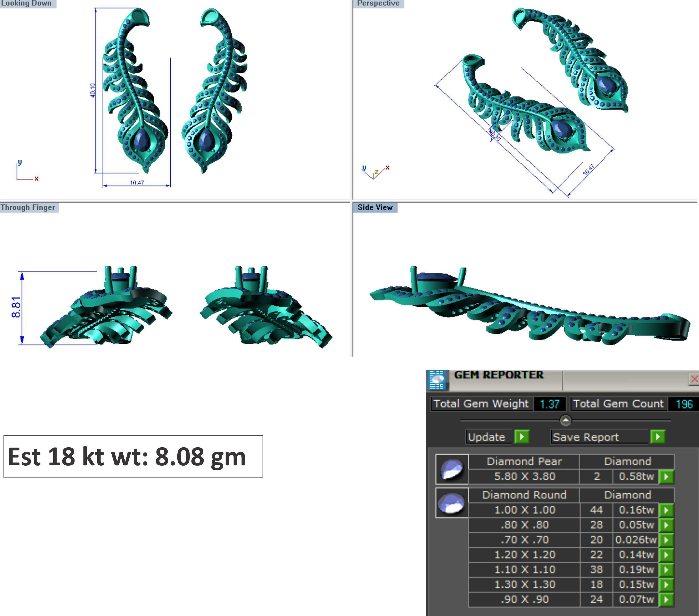The height and width of the screenshot is (616, 699).
Task: Click the Total Gem Weight value 1.37
Action: [x=550, y=404]
